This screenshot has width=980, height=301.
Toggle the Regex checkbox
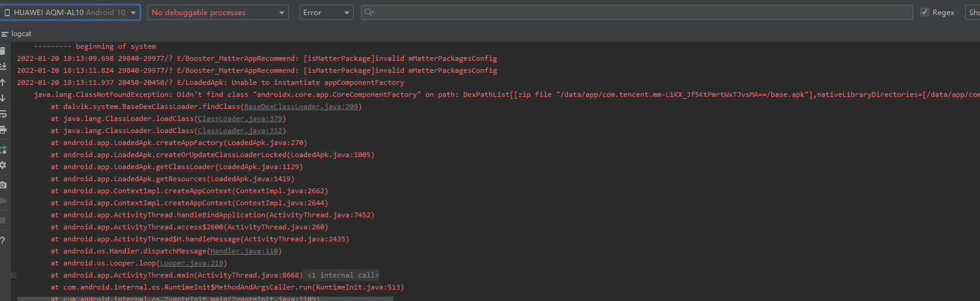(925, 13)
